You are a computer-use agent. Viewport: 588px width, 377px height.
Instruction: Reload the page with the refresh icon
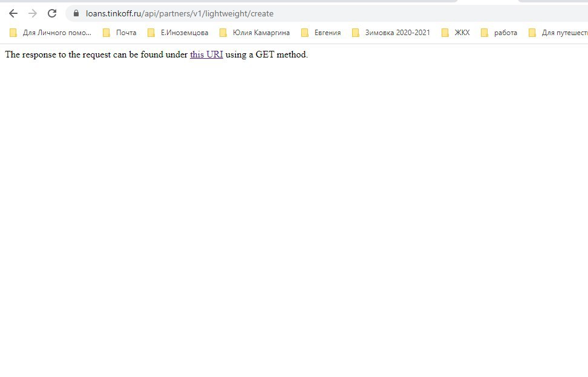click(x=52, y=13)
